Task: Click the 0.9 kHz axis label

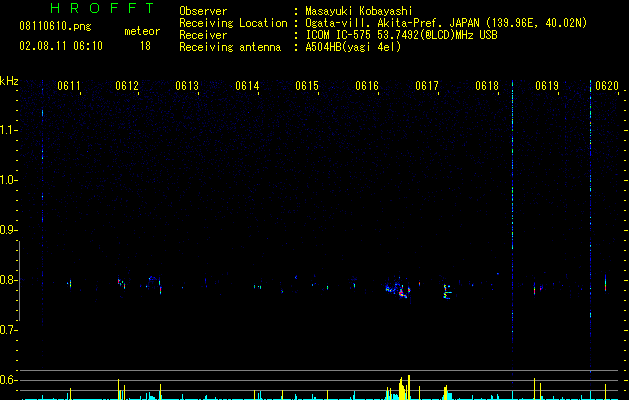Action: point(9,230)
